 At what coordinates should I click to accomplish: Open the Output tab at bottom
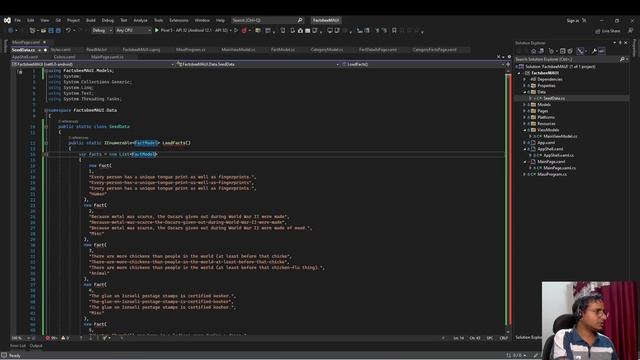(36, 346)
